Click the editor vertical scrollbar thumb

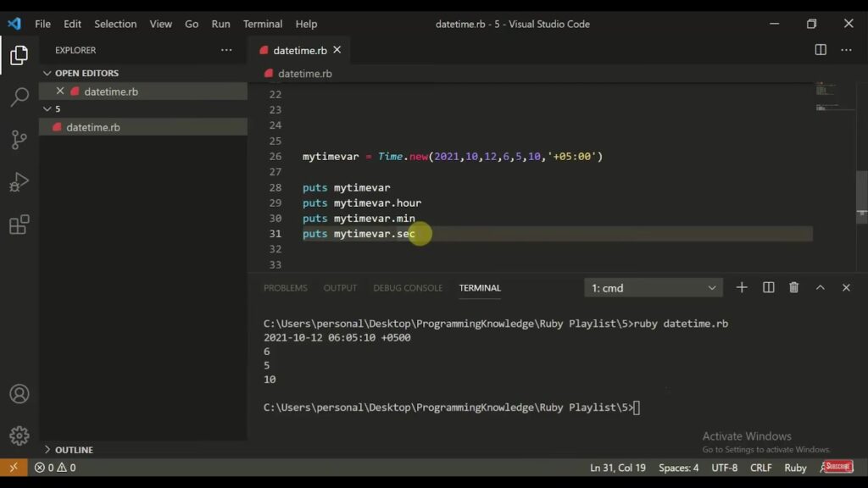click(861, 197)
